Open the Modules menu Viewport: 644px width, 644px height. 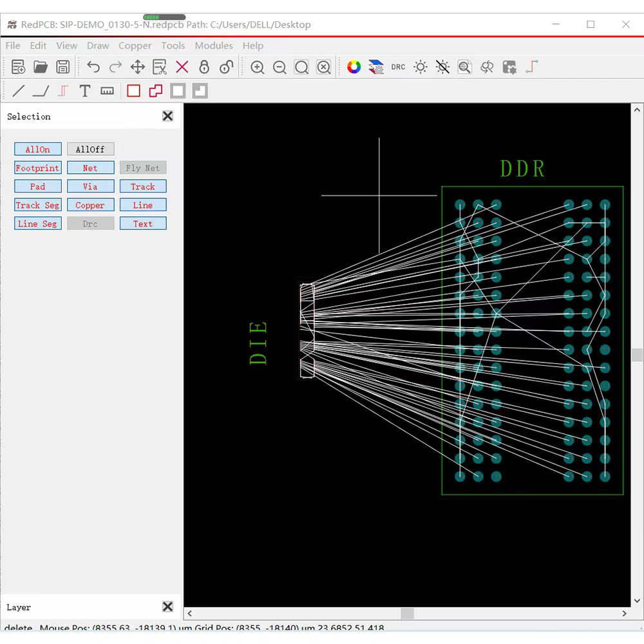pyautogui.click(x=214, y=46)
